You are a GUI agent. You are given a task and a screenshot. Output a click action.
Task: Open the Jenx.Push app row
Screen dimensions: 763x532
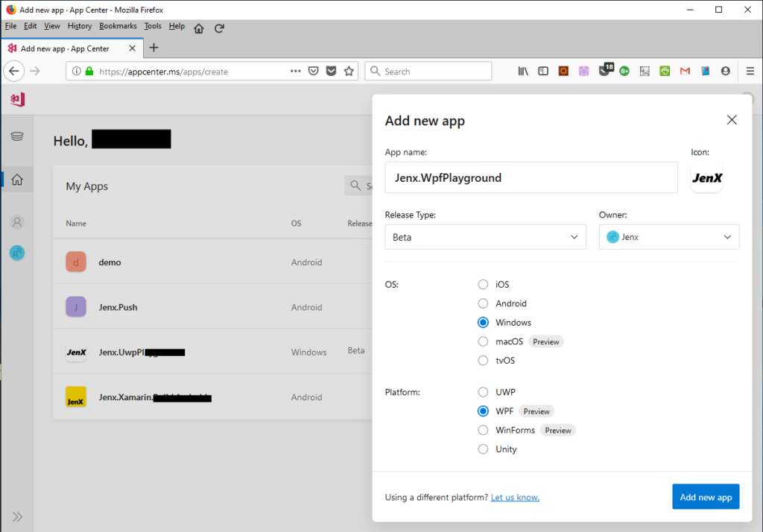point(213,307)
